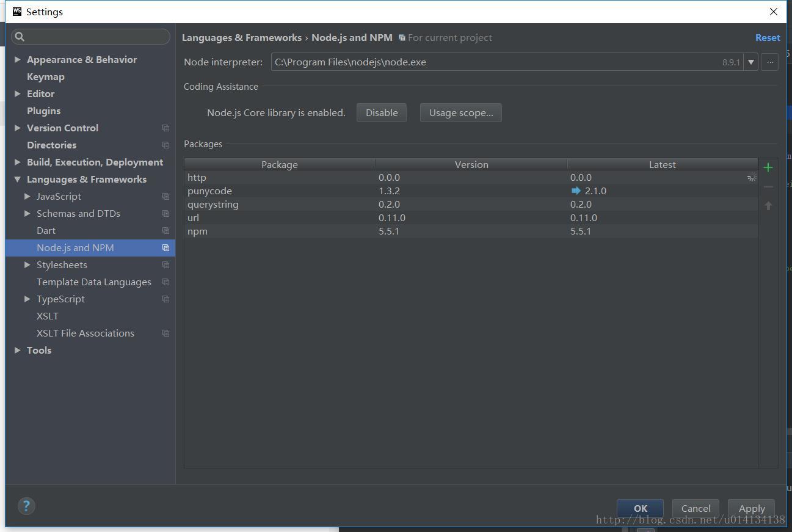Image resolution: width=792 pixels, height=532 pixels.
Task: Click the blue update arrow beside punycode
Action: (576, 191)
